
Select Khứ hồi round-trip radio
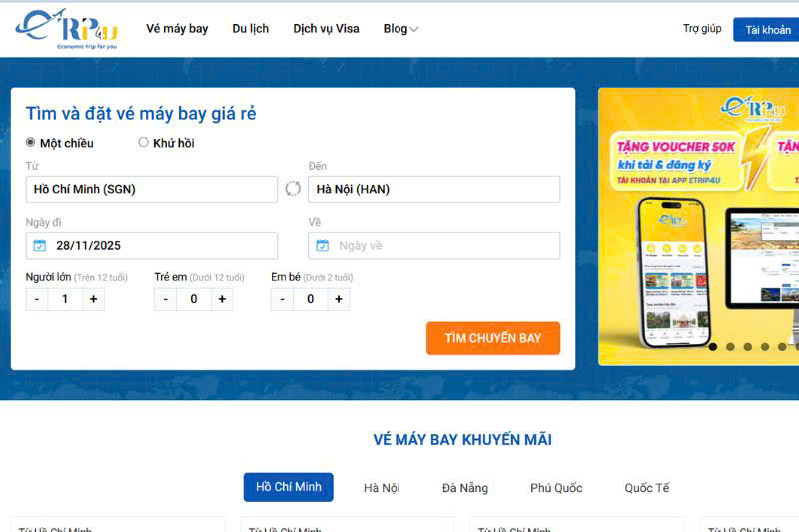click(143, 142)
